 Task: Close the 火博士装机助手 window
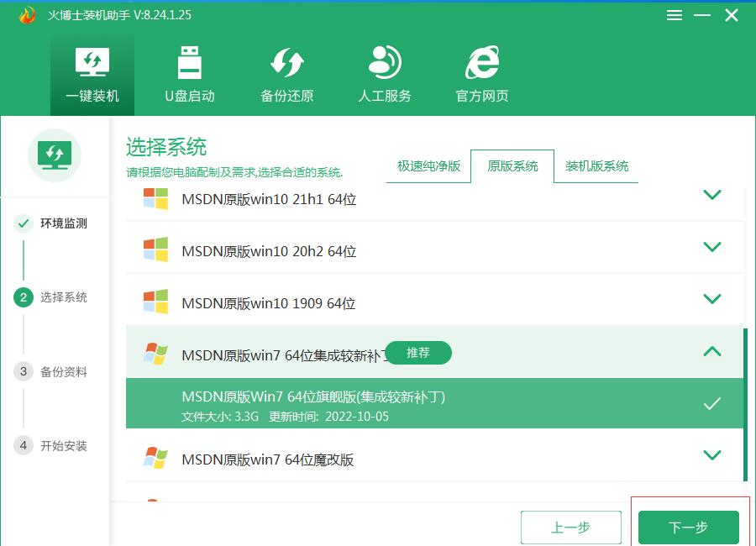[732, 15]
